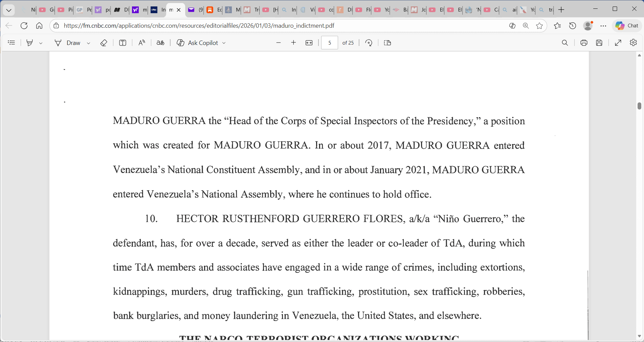Select the Eraser tool
The image size is (644, 342).
click(104, 43)
